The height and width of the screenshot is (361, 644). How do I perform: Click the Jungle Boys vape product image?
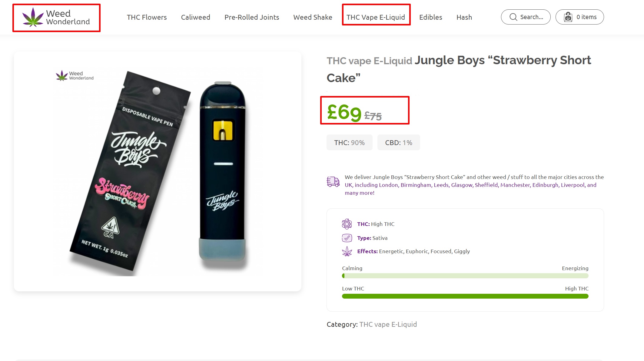158,171
